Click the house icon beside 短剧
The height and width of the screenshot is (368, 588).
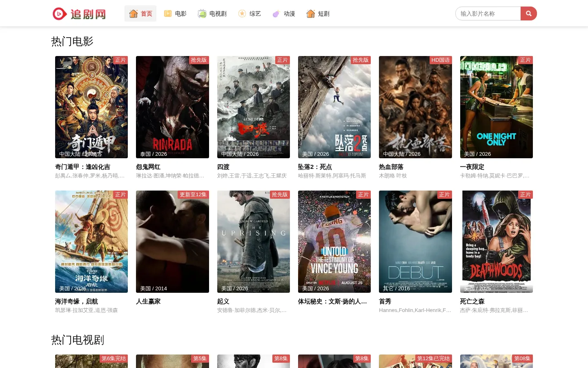point(311,13)
